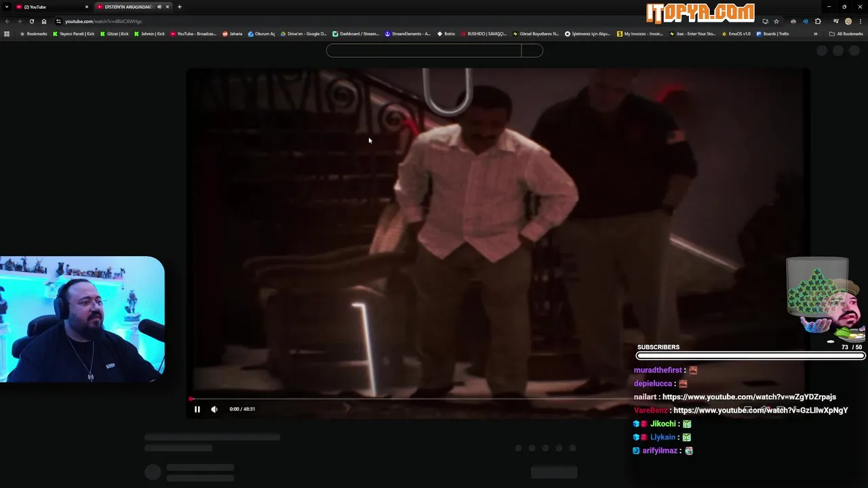Viewport: 868px width, 488px height.
Task: Open the browser home page icon
Action: coord(44,21)
